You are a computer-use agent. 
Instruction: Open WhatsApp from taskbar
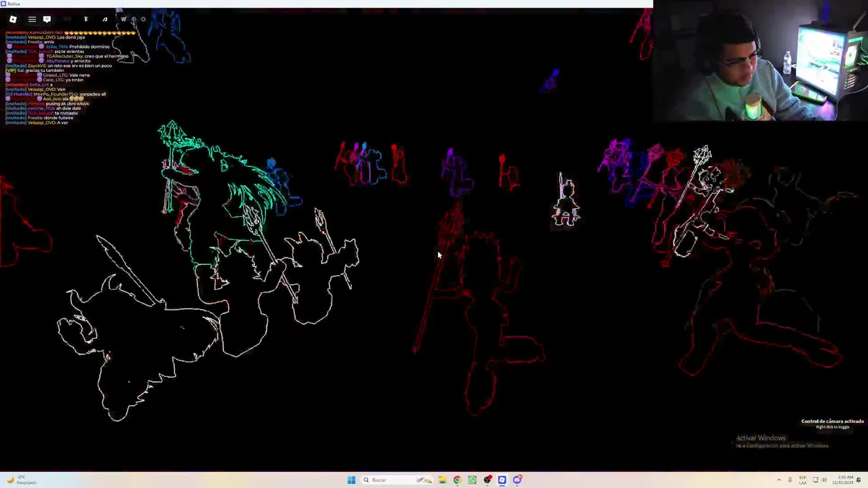472,480
